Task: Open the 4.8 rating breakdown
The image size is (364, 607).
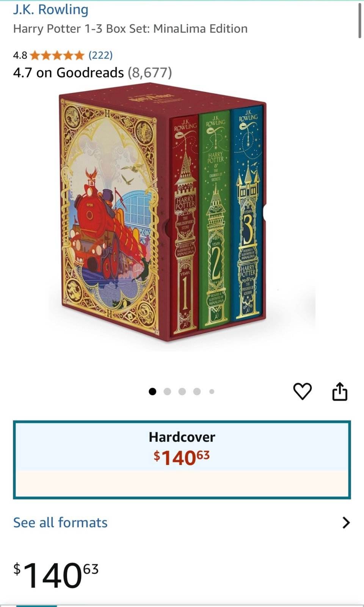Action: (20, 55)
